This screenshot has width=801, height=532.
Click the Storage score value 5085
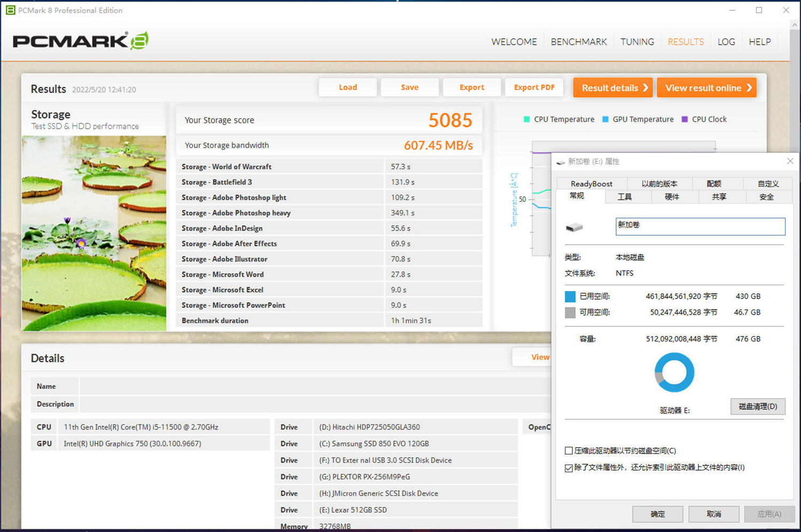coord(450,120)
